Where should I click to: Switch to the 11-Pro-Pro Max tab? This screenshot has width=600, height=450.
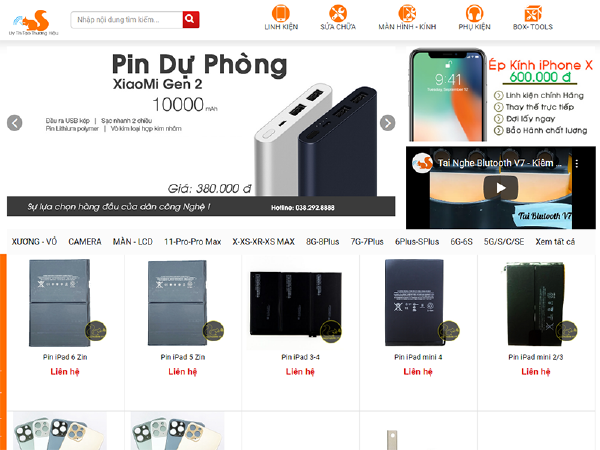pos(193,242)
